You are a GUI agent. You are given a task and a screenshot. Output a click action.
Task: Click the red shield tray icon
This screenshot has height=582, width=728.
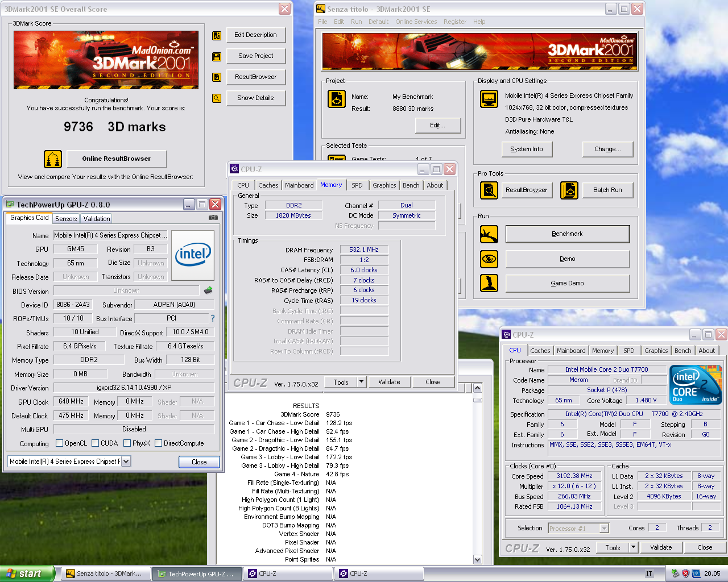click(x=685, y=573)
